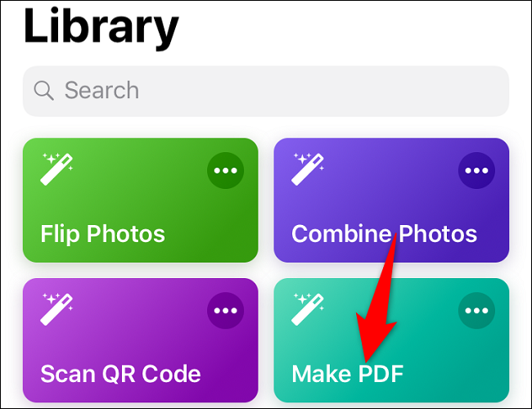Click the magnifying glass search icon

43,91
